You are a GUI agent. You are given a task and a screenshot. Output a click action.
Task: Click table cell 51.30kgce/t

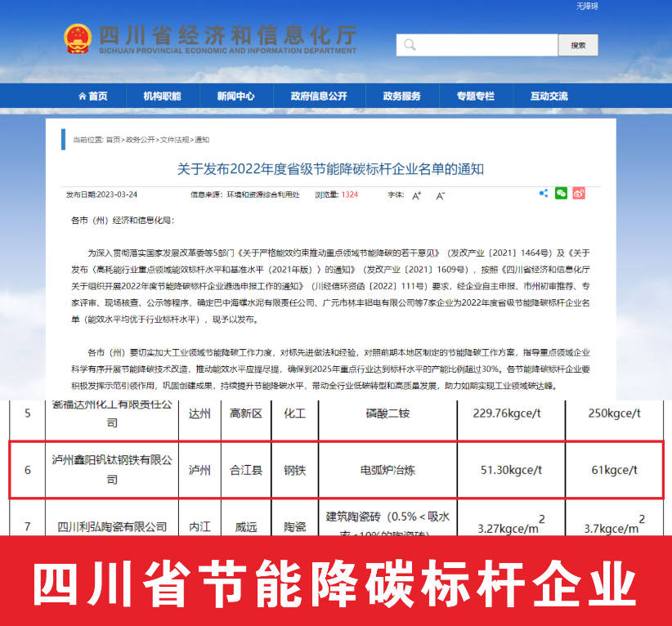[511, 471]
